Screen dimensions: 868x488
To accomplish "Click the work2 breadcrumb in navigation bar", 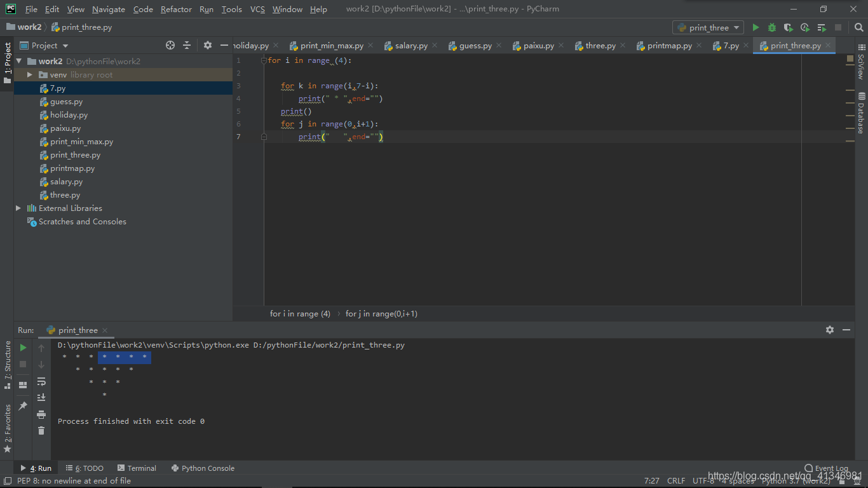I will [x=24, y=27].
